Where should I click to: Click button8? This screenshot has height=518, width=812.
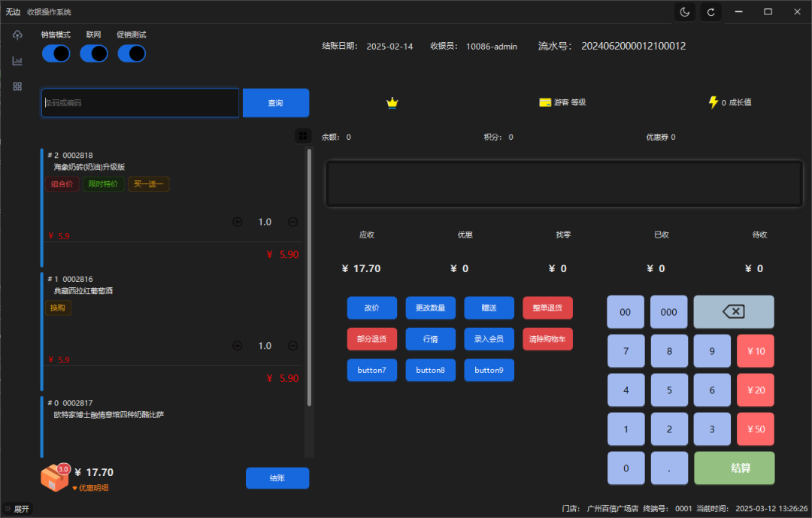pyautogui.click(x=430, y=370)
